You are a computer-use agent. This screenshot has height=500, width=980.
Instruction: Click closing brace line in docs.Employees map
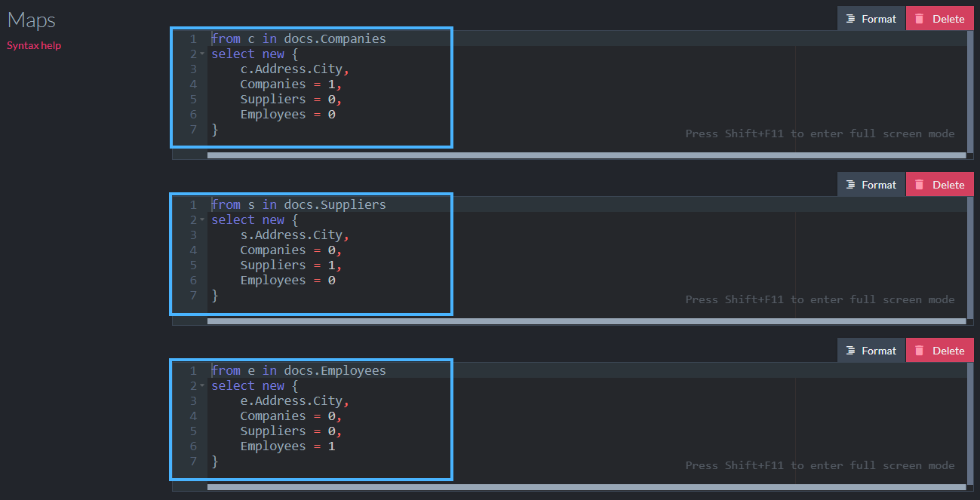(x=215, y=461)
